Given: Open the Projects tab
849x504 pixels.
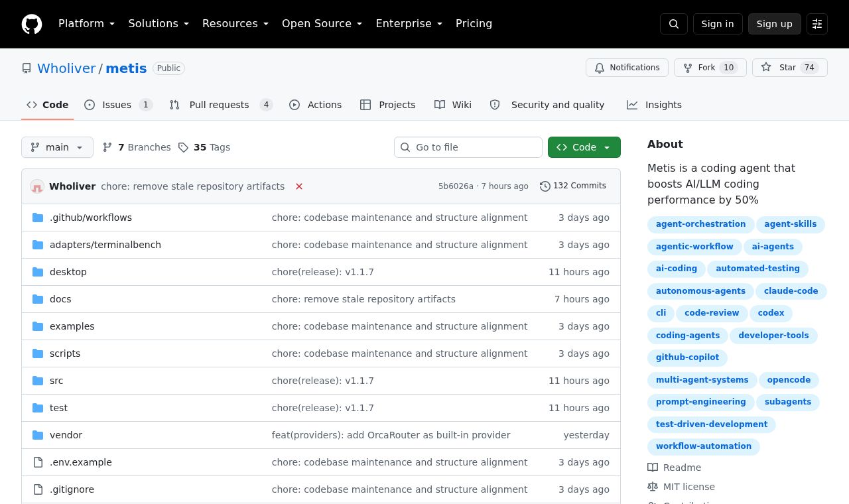Looking at the screenshot, I should coord(388,105).
